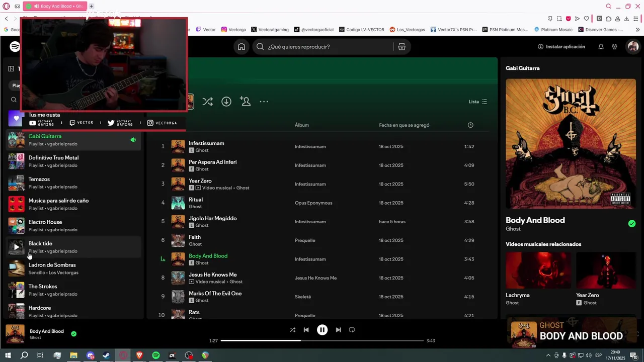Open Prequelle album link on Faith row

(x=305, y=240)
